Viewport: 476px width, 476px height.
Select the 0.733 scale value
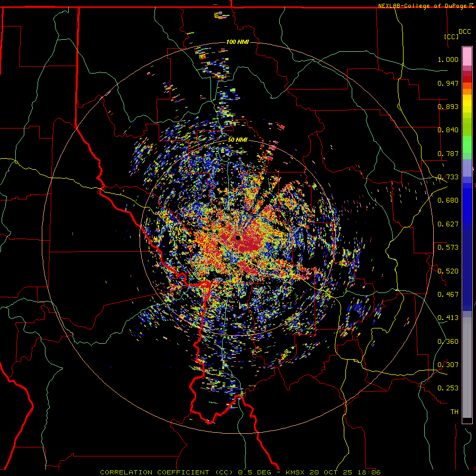click(x=448, y=177)
